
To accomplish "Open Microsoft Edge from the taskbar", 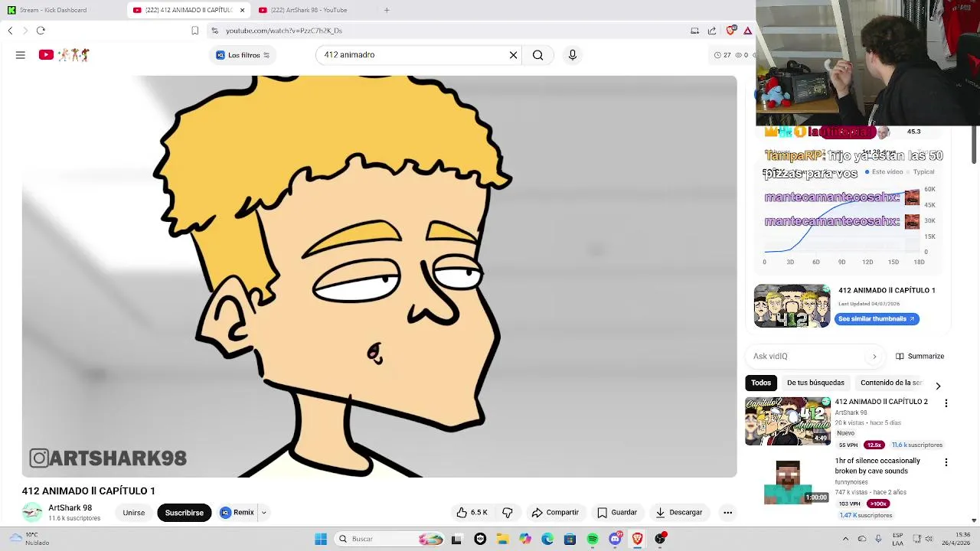I will (547, 539).
